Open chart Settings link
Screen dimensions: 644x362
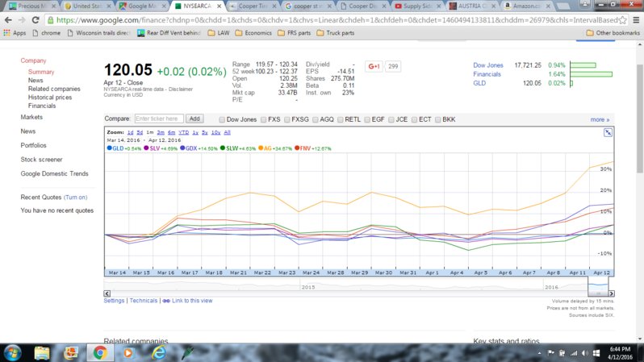pyautogui.click(x=114, y=301)
